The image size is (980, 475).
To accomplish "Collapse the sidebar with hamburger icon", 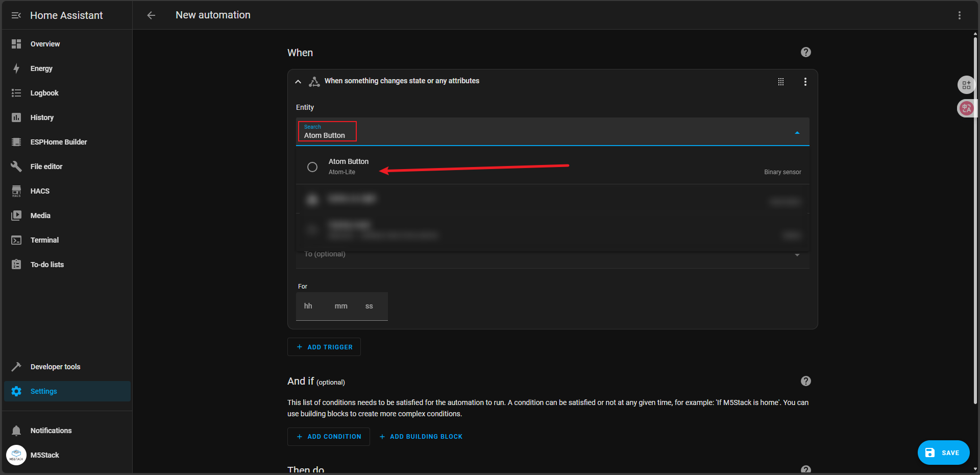I will pyautogui.click(x=16, y=15).
